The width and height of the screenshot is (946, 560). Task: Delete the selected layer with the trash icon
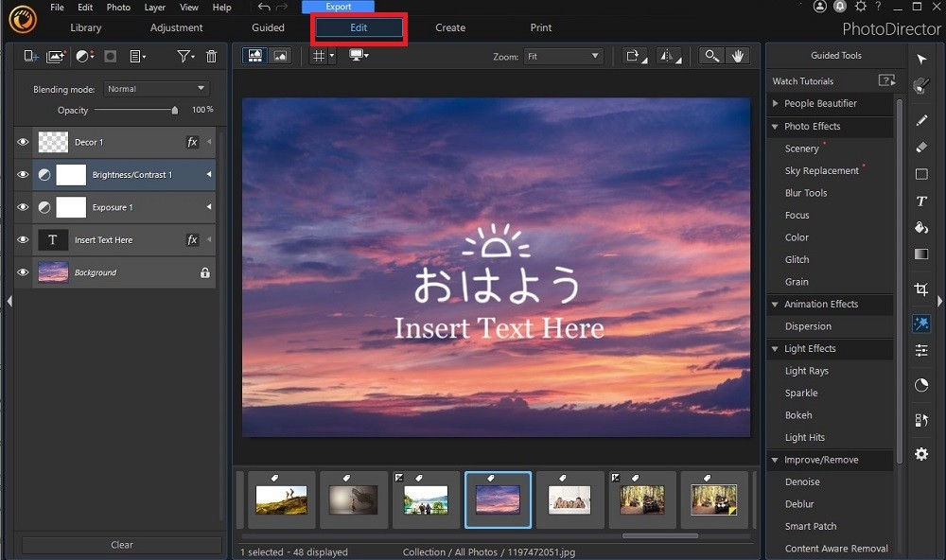[x=211, y=56]
